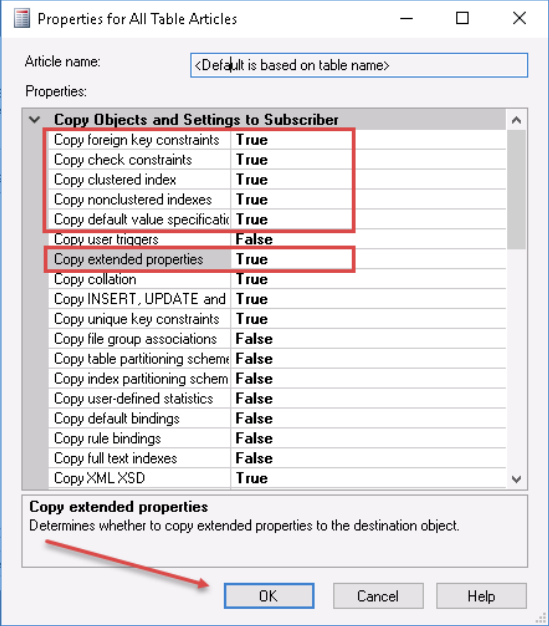Click the True value for Copy foreign key constraints

point(252,140)
